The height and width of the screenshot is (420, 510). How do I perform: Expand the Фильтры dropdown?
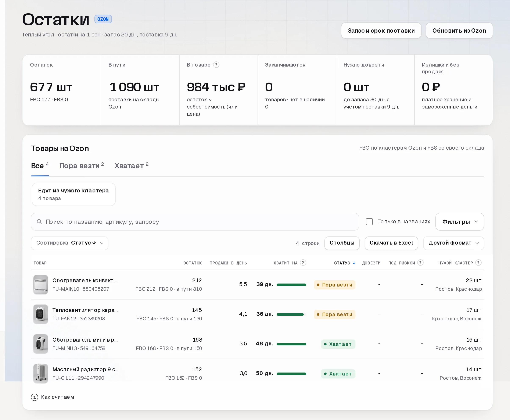[460, 222]
